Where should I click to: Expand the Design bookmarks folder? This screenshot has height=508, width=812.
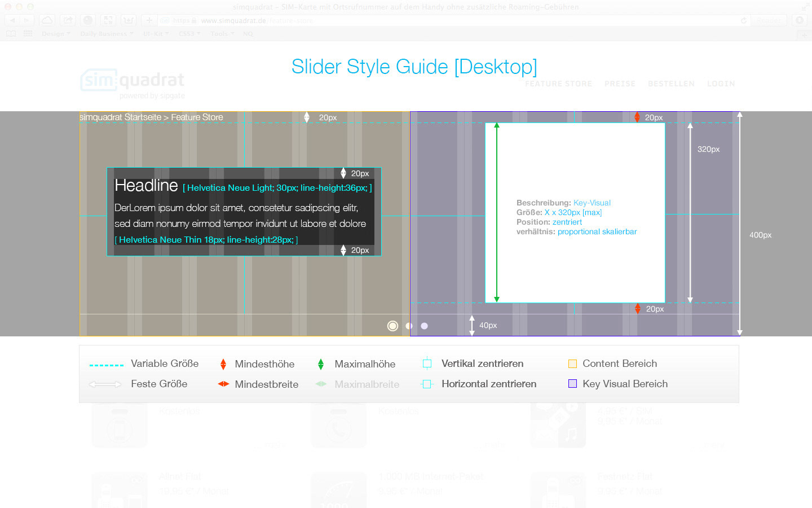pos(56,34)
